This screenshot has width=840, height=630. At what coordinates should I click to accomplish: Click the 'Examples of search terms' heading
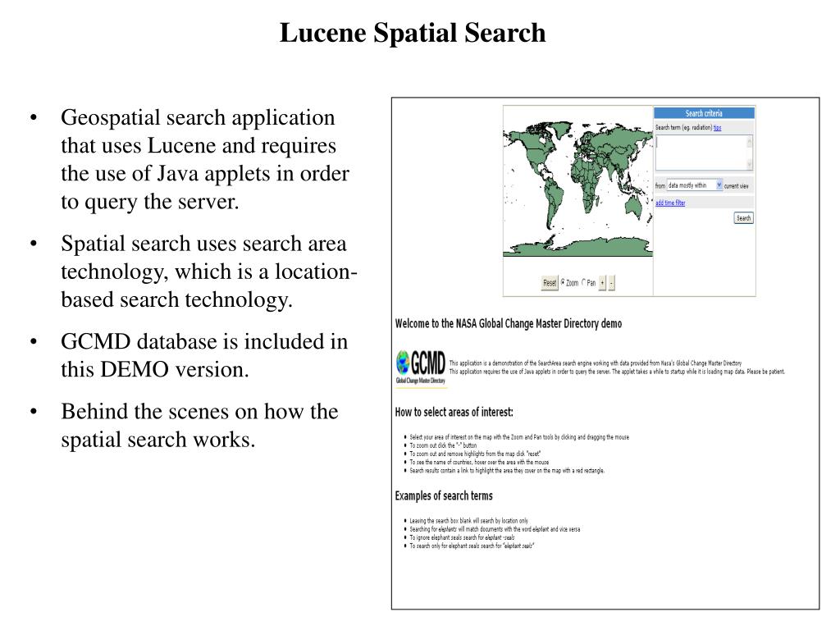point(444,495)
